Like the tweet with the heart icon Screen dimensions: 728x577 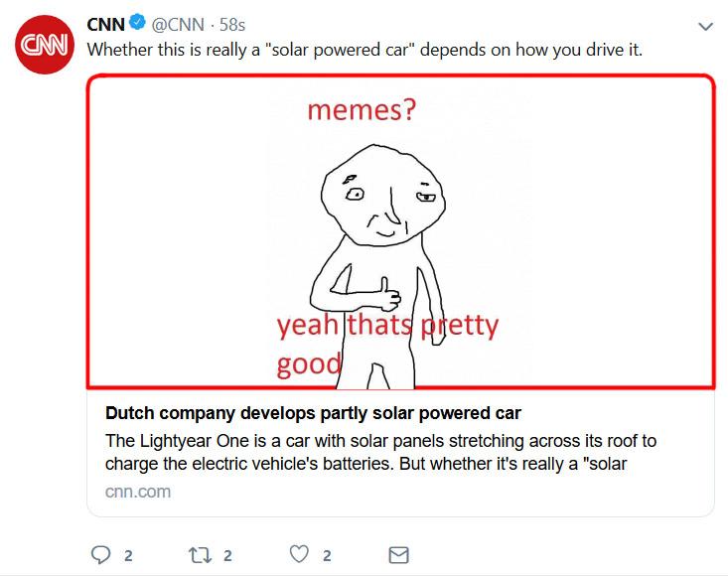pos(300,555)
